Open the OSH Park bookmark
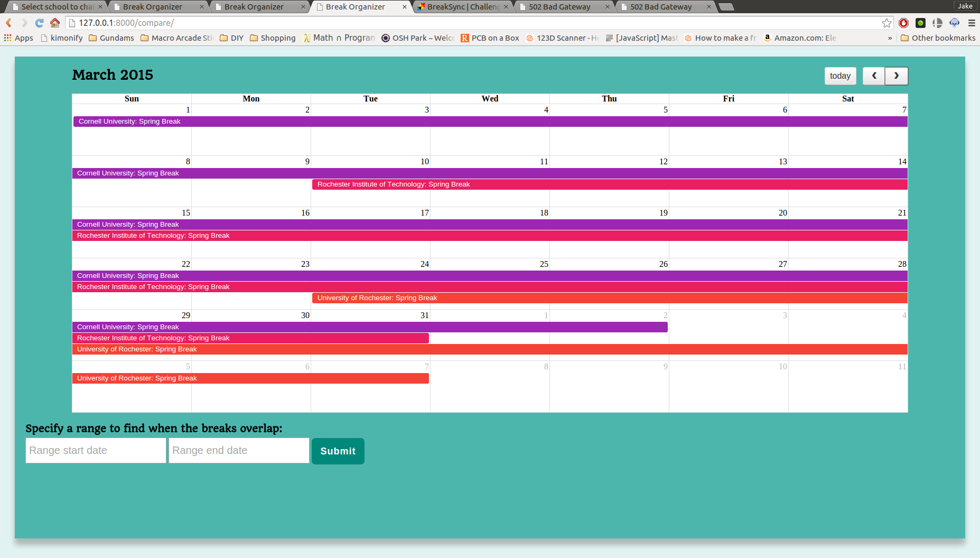The width and height of the screenshot is (980, 558). point(418,38)
